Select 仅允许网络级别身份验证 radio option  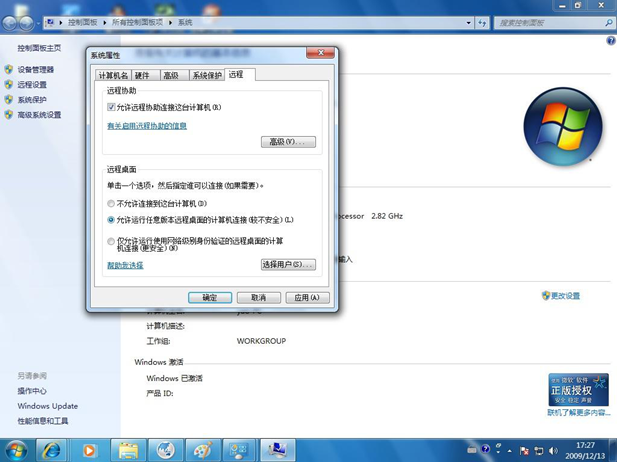tap(111, 241)
